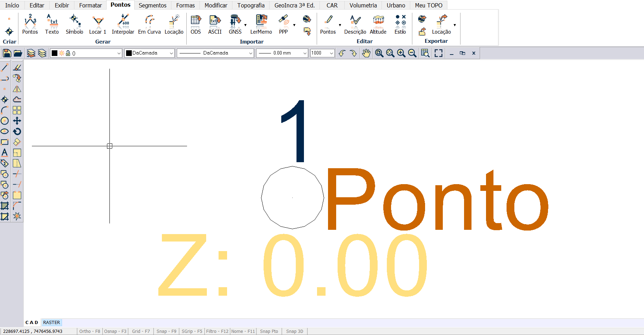Select the circle drawing tool
Screen dimensions: 644x335
(5, 121)
